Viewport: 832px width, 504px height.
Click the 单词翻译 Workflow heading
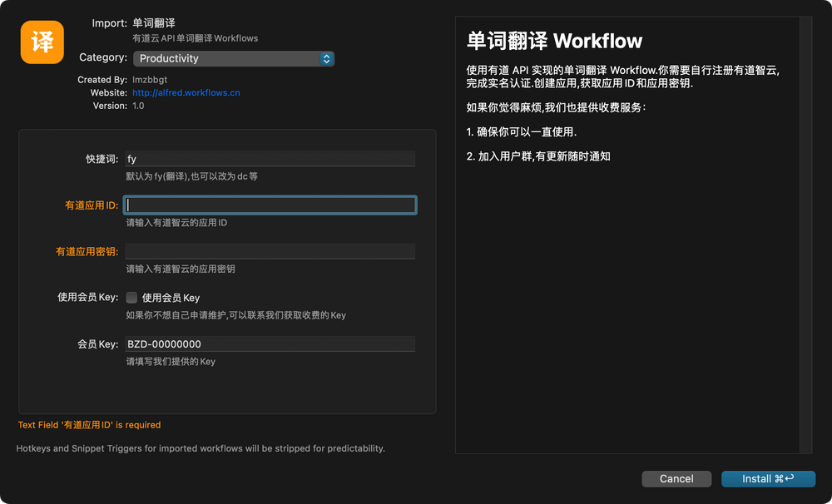(554, 41)
